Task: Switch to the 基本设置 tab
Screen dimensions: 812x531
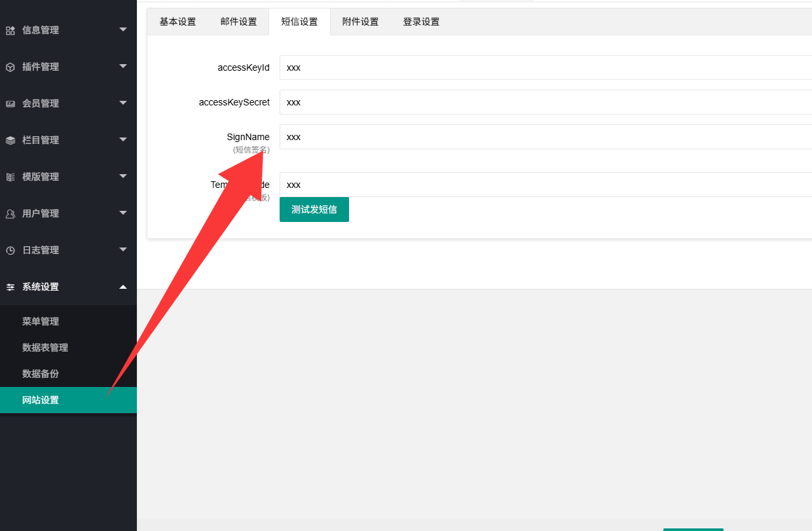Action: (177, 22)
